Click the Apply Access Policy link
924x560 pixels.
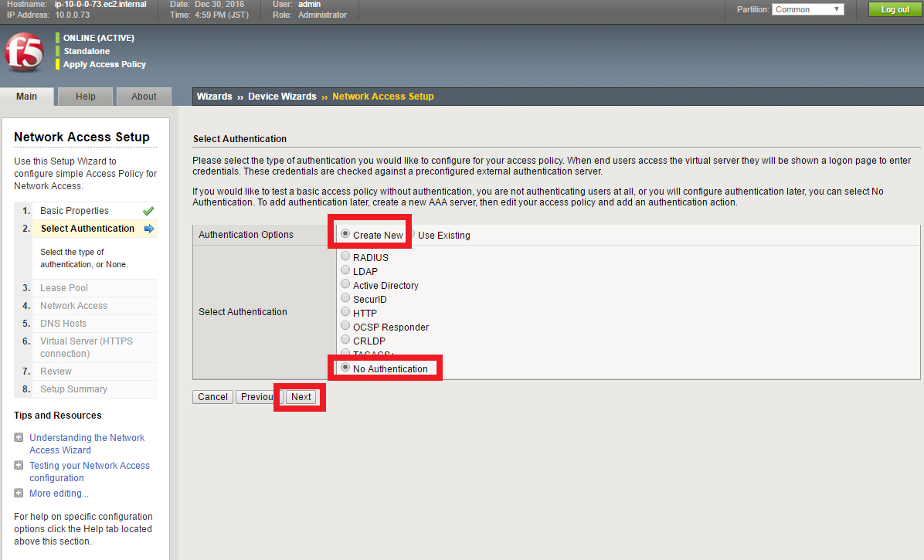pyautogui.click(x=104, y=64)
